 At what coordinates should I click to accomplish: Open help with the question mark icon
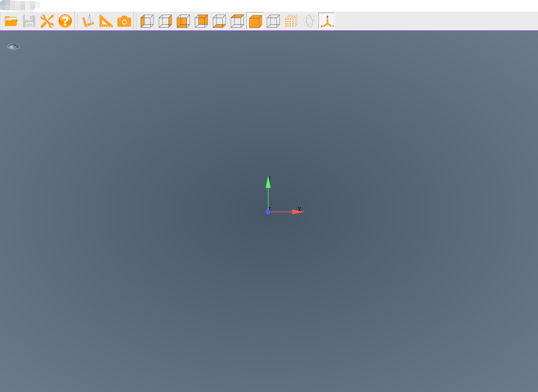pyautogui.click(x=65, y=21)
